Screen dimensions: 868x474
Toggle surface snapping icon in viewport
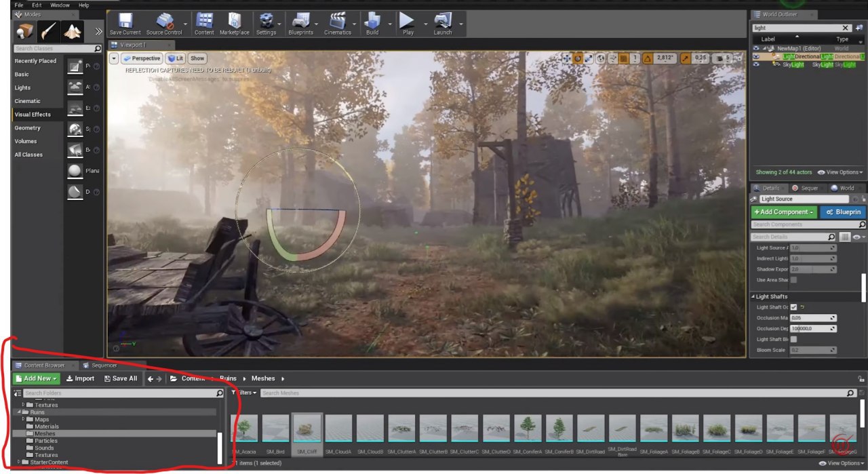[612, 58]
